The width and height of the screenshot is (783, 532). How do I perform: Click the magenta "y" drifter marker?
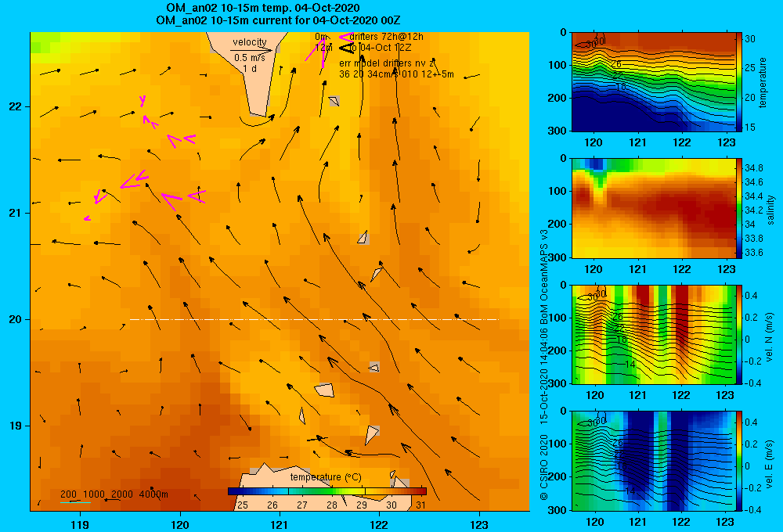click(143, 100)
